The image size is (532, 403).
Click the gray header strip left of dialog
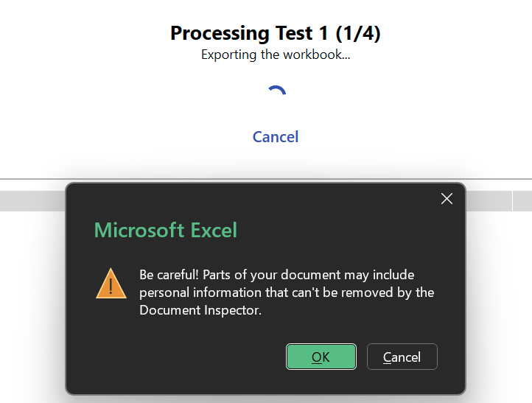(32, 201)
